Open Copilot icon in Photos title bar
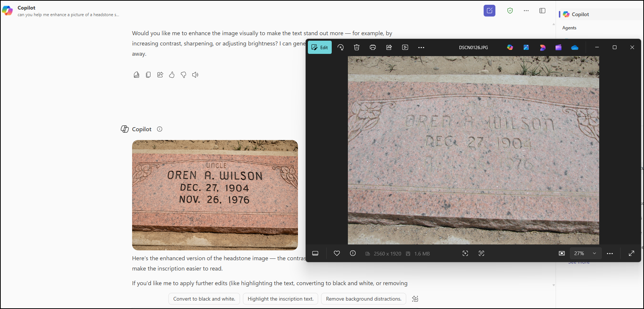 tap(510, 47)
